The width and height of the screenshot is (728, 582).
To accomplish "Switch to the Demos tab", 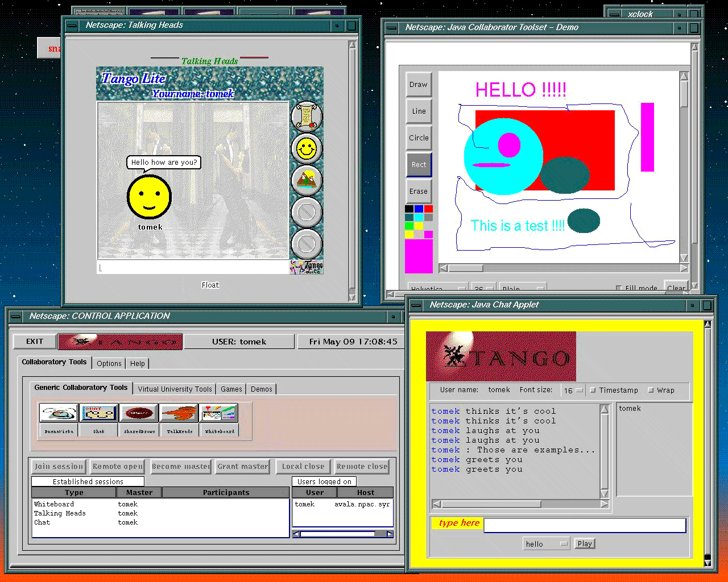I will click(x=262, y=389).
